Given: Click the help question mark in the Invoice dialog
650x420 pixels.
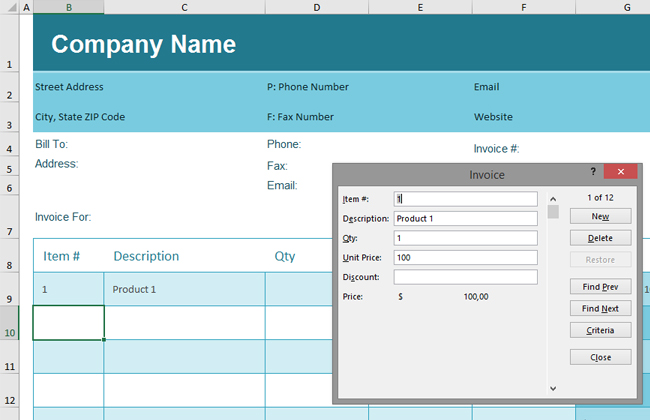Looking at the screenshot, I should 593,172.
